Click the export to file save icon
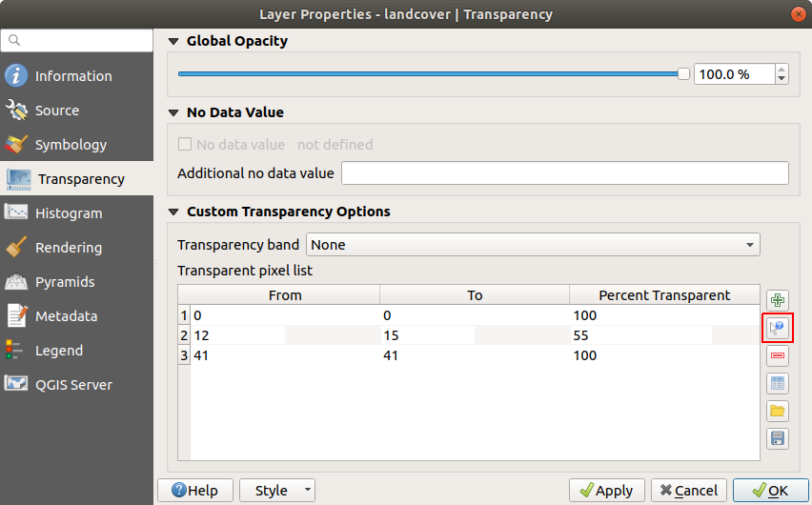The height and width of the screenshot is (505, 812). point(778,439)
